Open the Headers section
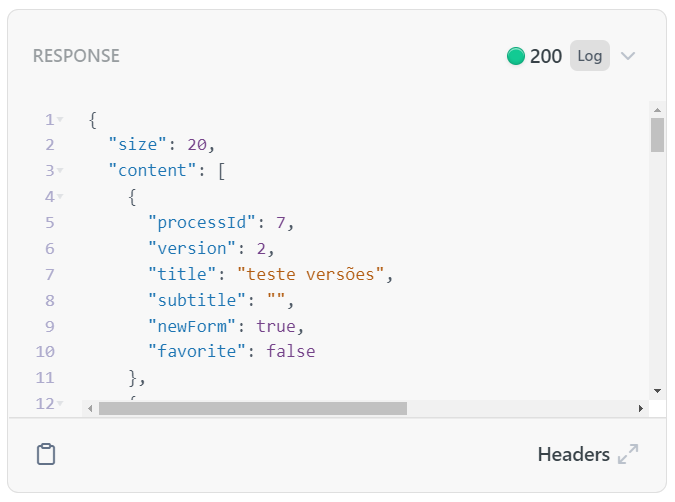This screenshot has width=675, height=502. tap(573, 454)
